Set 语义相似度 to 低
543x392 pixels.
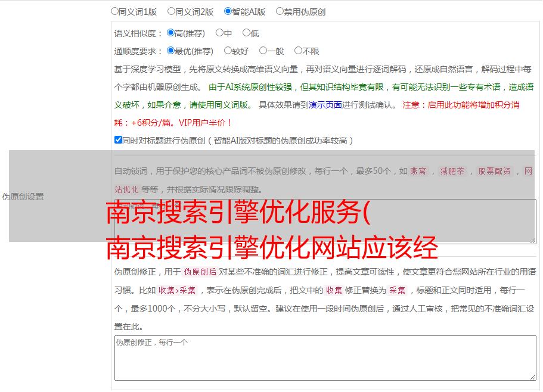tap(246, 33)
